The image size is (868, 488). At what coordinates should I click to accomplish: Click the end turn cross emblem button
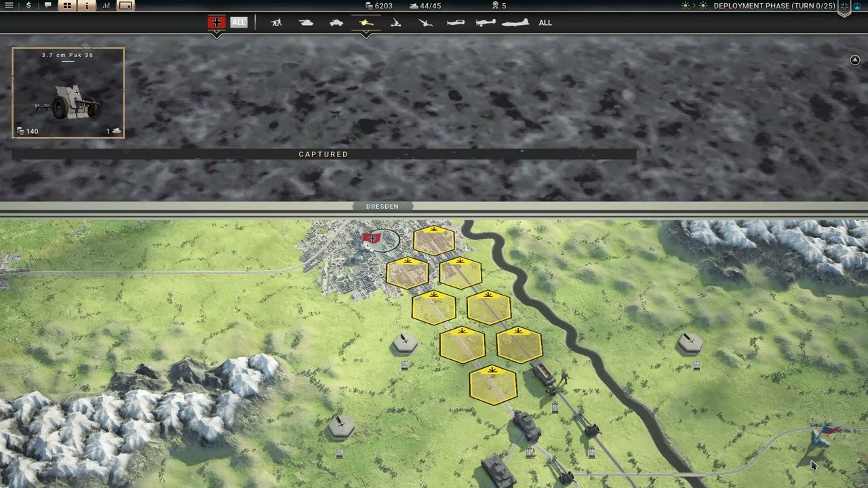pos(845,7)
